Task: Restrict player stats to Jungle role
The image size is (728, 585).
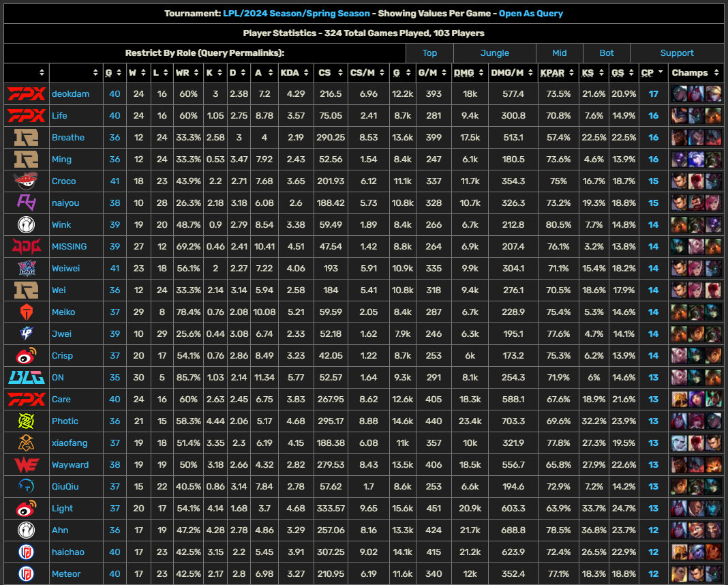Action: click(494, 52)
